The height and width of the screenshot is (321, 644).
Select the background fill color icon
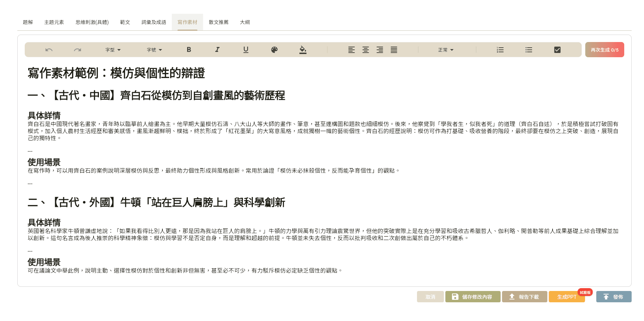pos(303,49)
